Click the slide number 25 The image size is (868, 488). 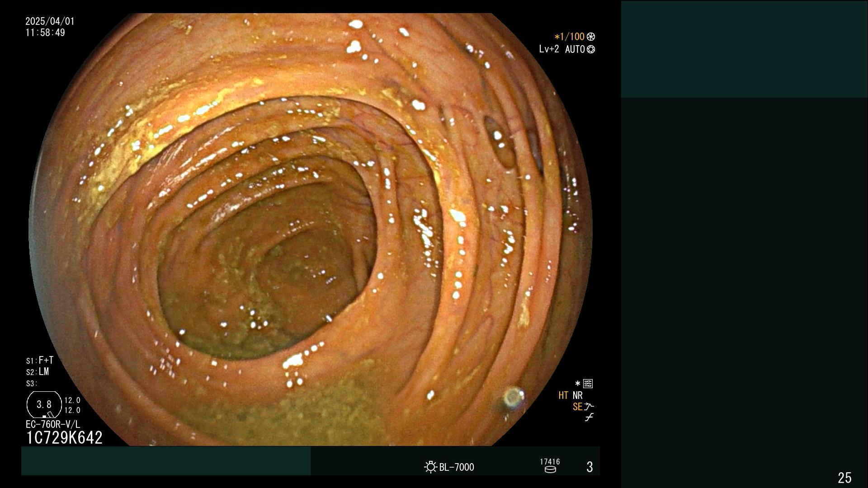tap(844, 478)
